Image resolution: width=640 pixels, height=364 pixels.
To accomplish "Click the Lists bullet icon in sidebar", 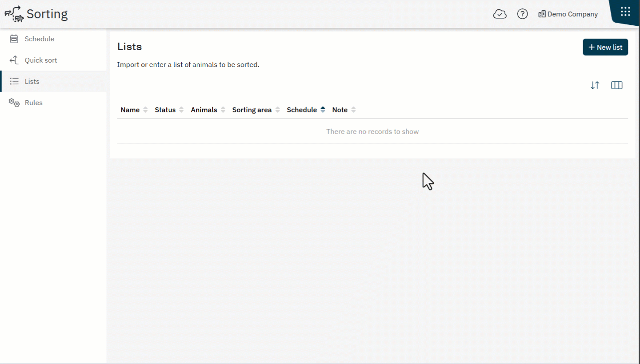I will pos(14,81).
